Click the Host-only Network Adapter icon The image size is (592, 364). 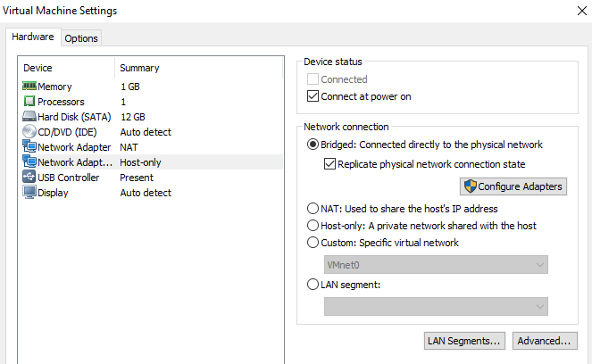pyautogui.click(x=29, y=162)
